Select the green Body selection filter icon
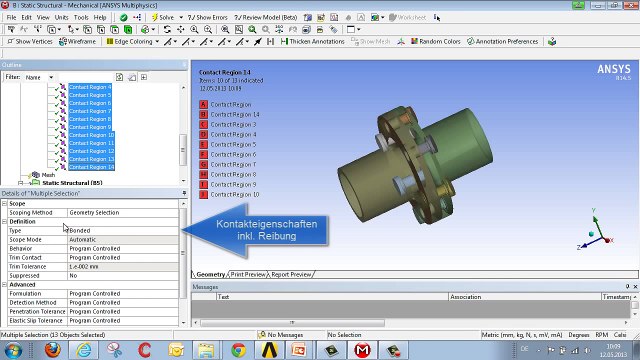This screenshot has width=640, height=360. tap(128, 29)
